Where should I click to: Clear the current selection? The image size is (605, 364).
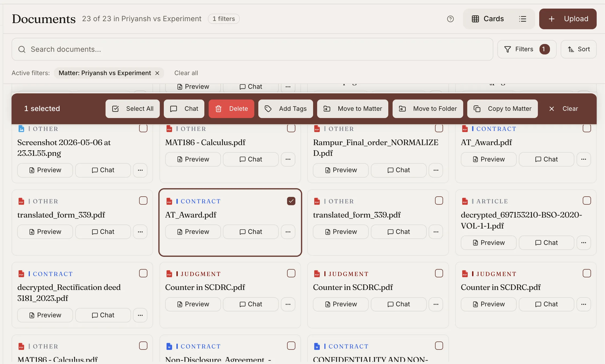coord(563,109)
